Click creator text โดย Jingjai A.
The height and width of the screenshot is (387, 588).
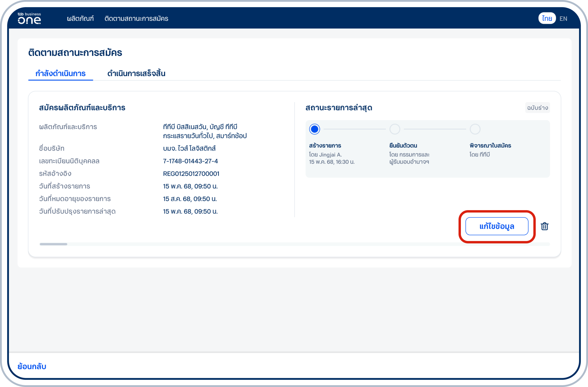325,155
